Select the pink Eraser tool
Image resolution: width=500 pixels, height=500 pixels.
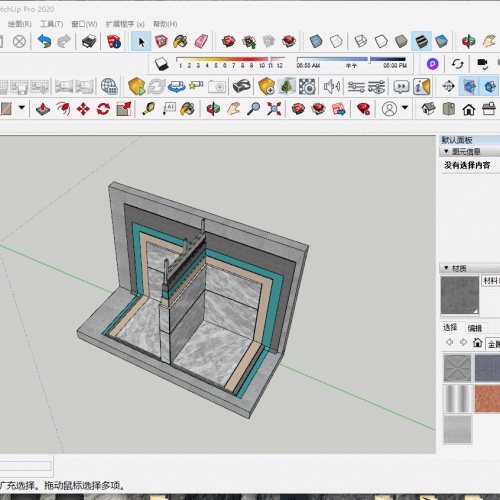pos(201,42)
